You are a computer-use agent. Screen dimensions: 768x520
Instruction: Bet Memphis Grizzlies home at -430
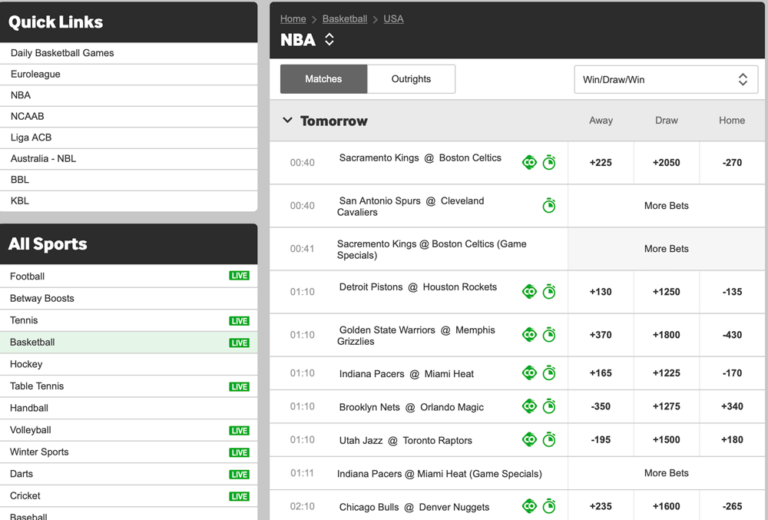point(732,335)
